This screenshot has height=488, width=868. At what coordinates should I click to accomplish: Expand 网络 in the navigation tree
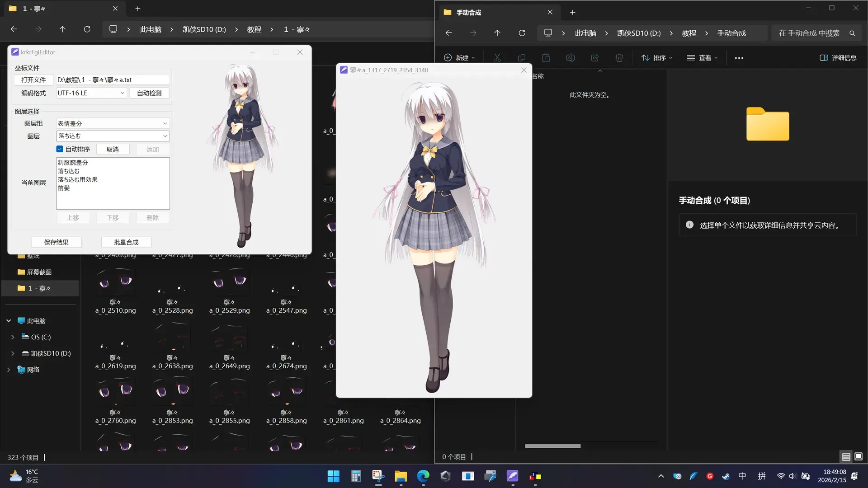point(9,370)
